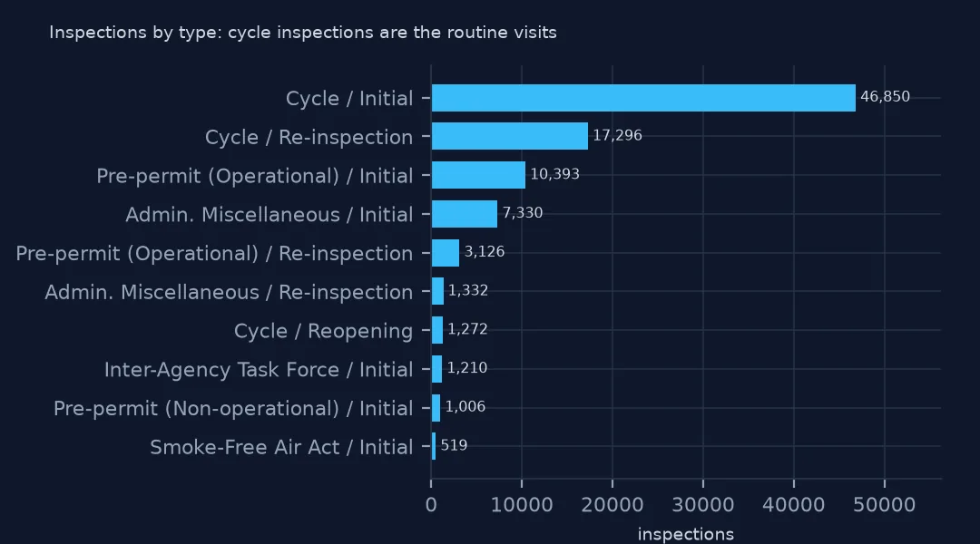980x544 pixels.
Task: Click the x-axis tick label 40000
Action: pyautogui.click(x=794, y=505)
